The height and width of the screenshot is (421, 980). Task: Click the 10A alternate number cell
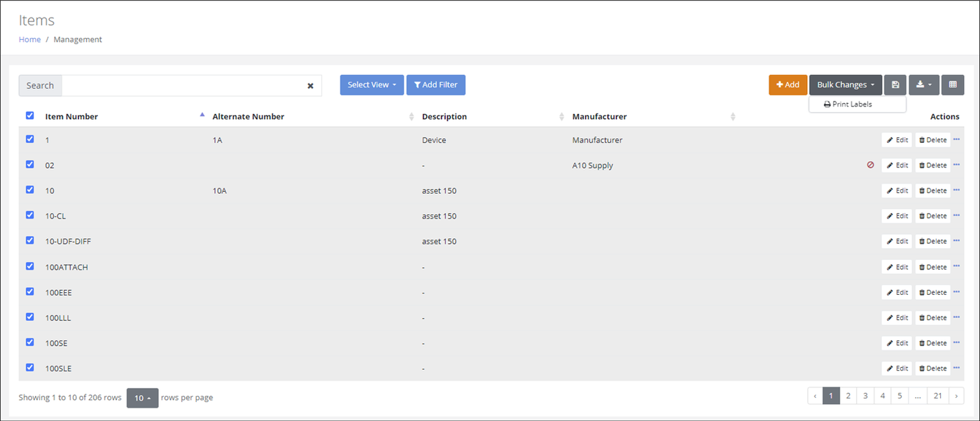pyautogui.click(x=219, y=191)
